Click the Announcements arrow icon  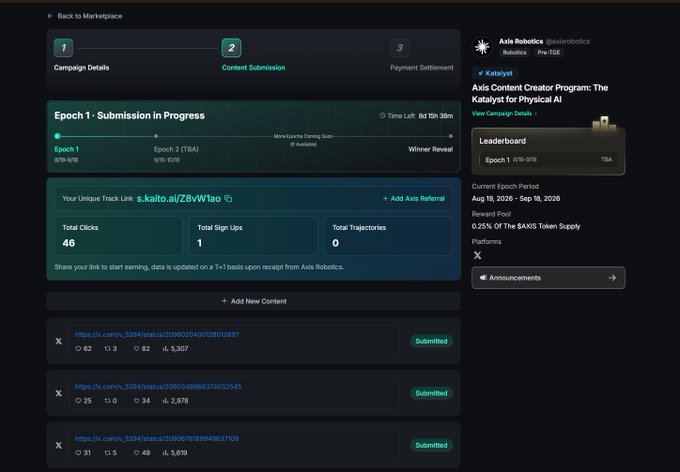click(x=612, y=278)
